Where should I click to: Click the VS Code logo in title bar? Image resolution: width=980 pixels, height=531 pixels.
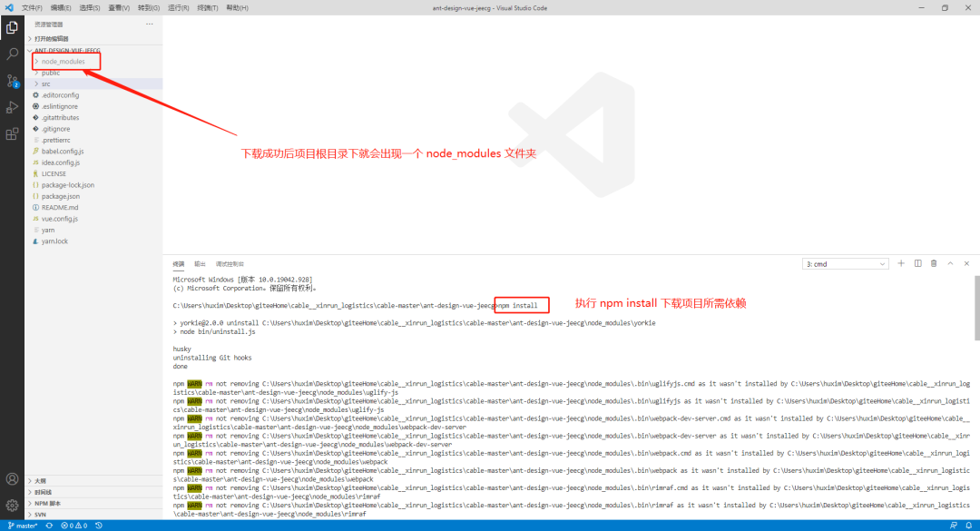click(x=9, y=7)
